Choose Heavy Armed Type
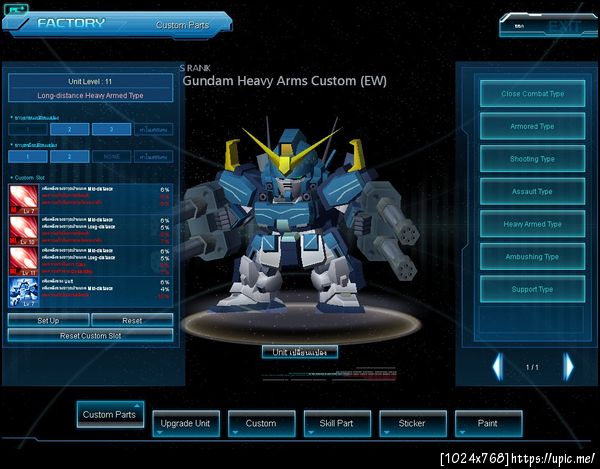 click(x=532, y=224)
